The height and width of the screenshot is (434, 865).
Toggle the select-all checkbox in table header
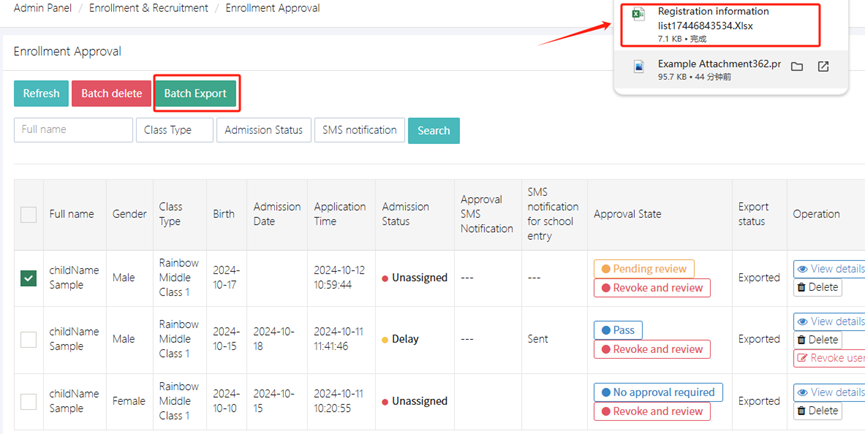(29, 214)
